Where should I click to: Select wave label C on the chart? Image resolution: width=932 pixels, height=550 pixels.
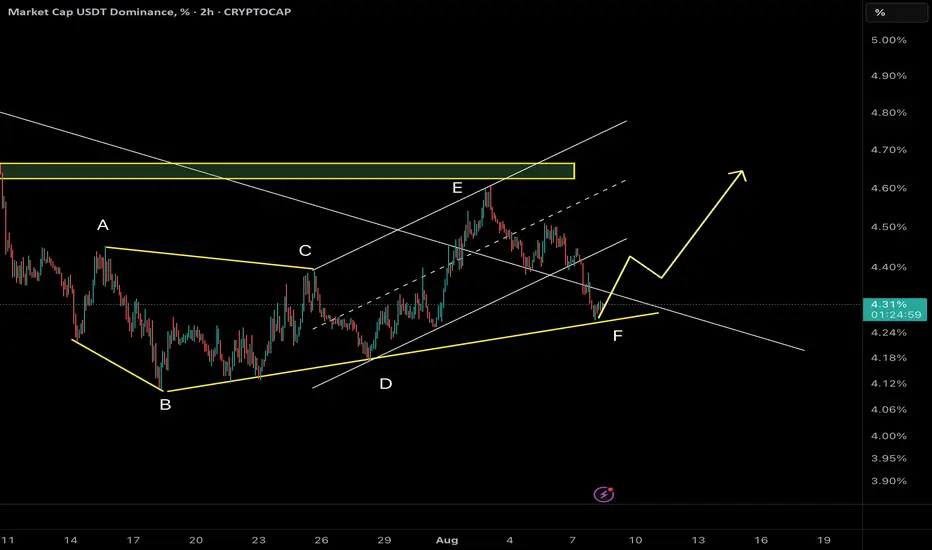coord(305,250)
